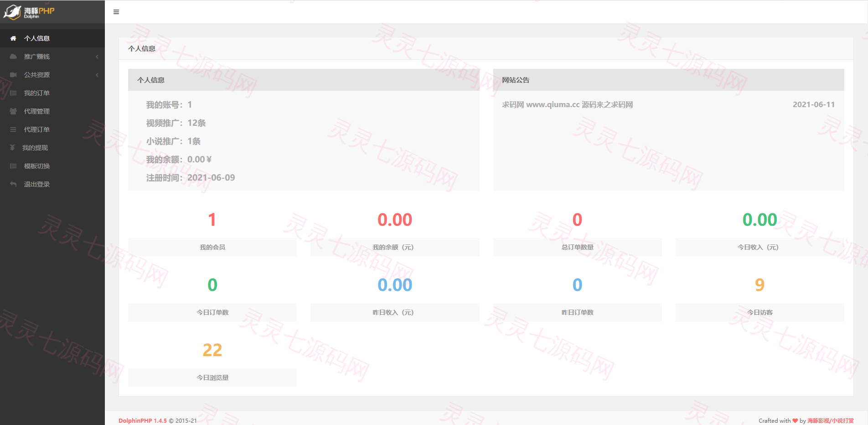Click the 今日订单数 stat card label
The width and height of the screenshot is (868, 425).
point(212,312)
